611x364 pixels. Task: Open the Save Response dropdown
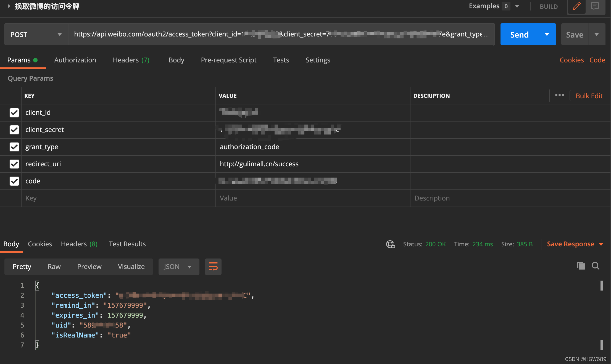(575, 244)
